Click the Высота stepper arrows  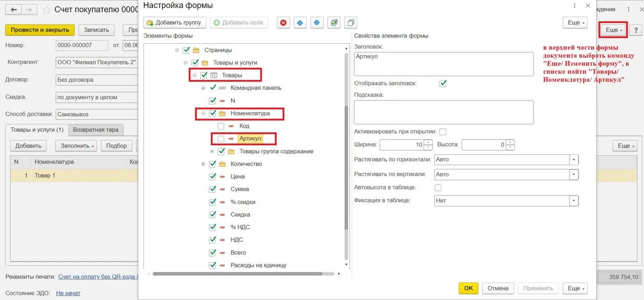click(510, 145)
